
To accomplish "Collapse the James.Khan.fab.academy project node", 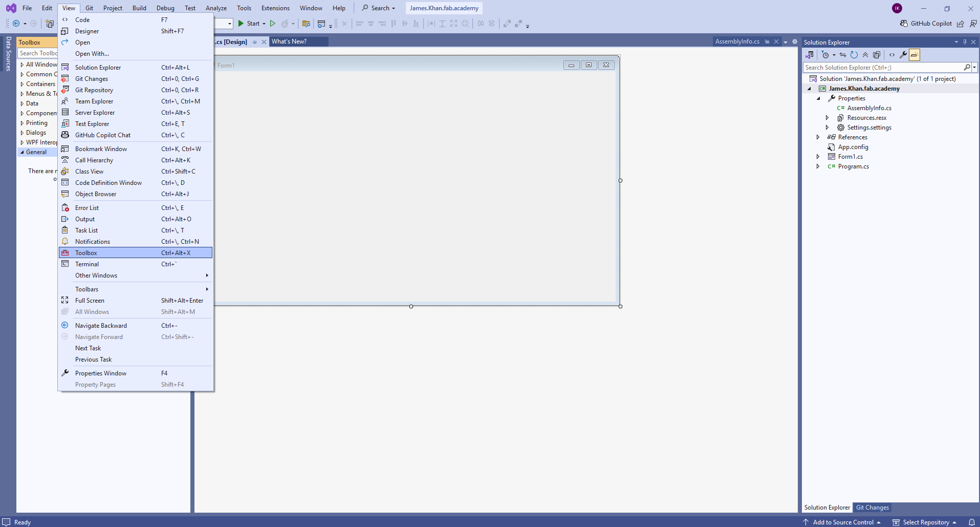I will (x=809, y=89).
